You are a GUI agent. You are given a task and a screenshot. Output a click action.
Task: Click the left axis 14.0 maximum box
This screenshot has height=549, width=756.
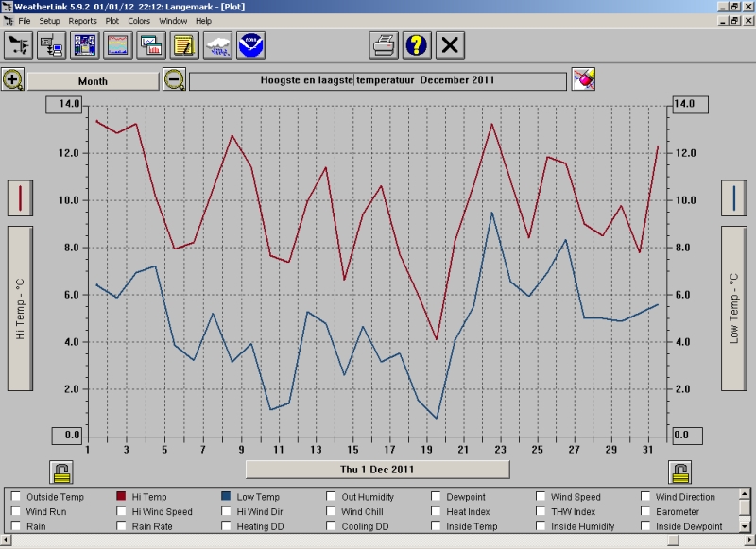click(x=64, y=104)
